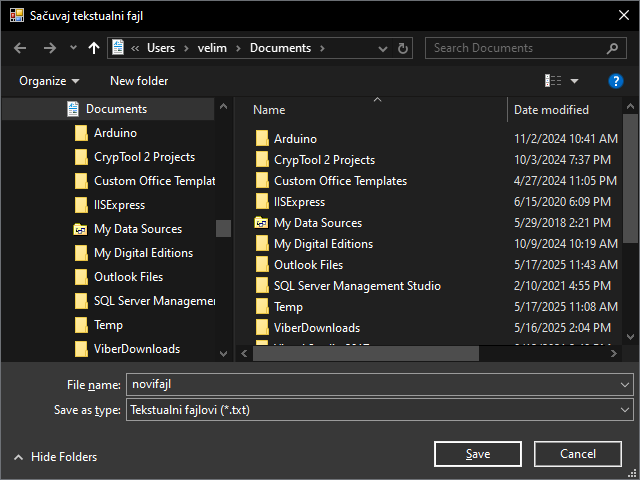
Task: Open the view options dropdown arrow
Action: click(574, 81)
